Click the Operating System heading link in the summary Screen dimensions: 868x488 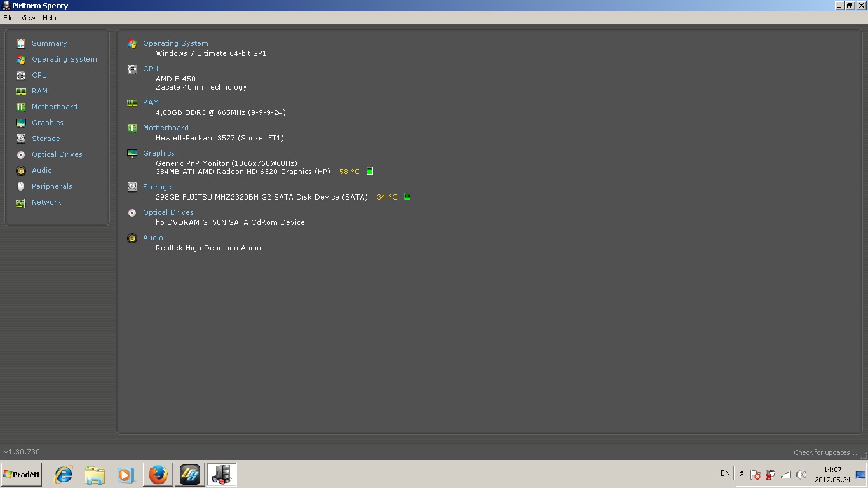click(x=175, y=43)
